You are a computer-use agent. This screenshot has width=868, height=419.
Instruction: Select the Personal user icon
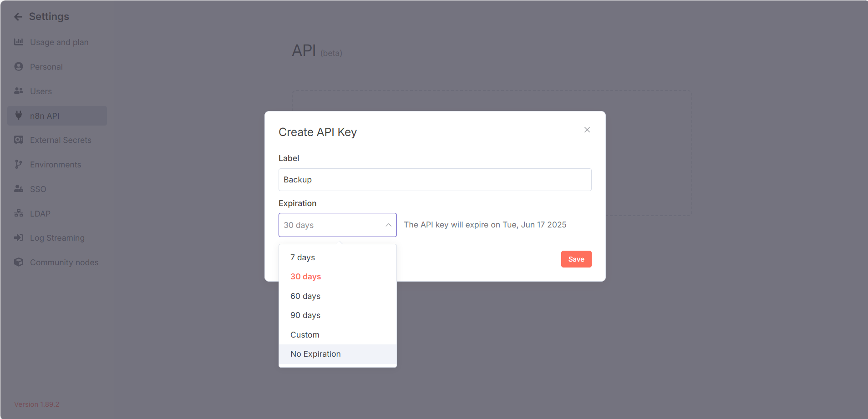[19, 66]
